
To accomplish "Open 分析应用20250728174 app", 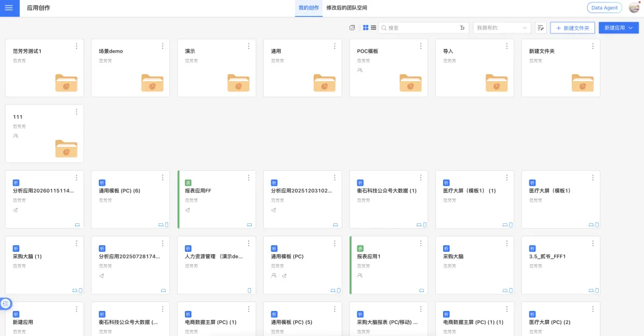I will tap(130, 265).
